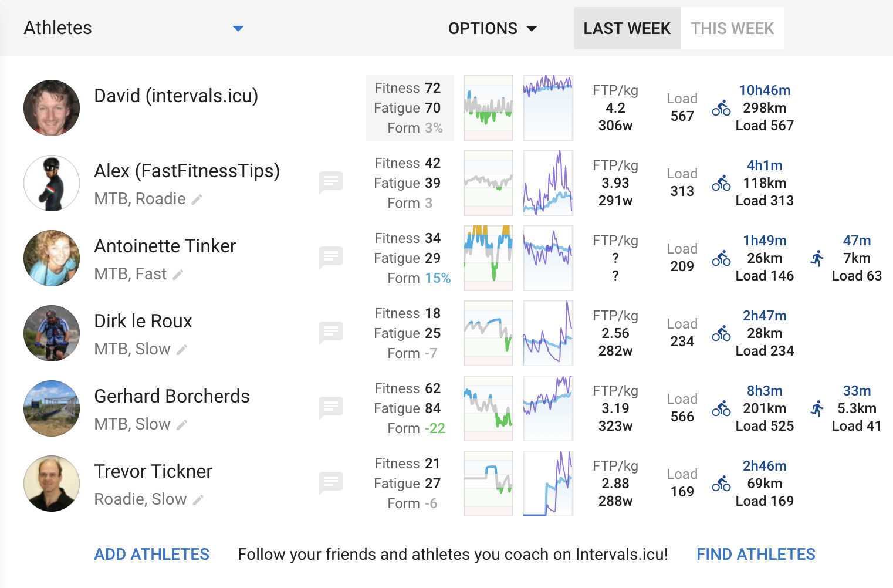Select the LAST WEEK tab
The height and width of the screenshot is (588, 893).
[x=627, y=28]
